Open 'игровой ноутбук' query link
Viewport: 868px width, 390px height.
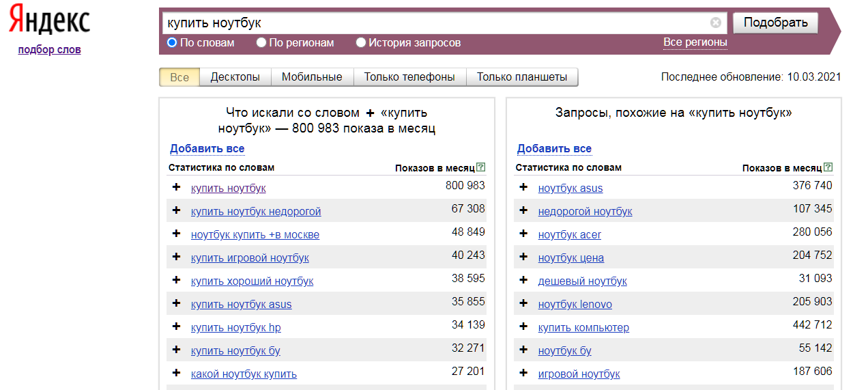tap(579, 374)
